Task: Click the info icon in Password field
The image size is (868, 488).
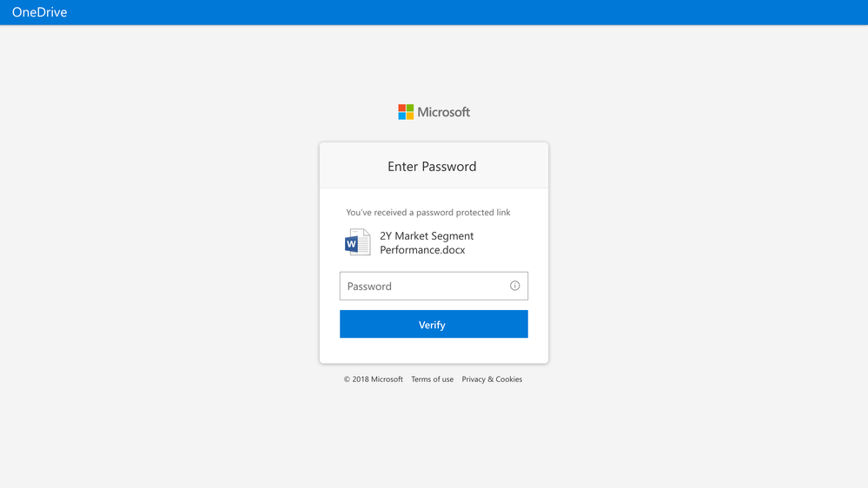Action: click(514, 286)
